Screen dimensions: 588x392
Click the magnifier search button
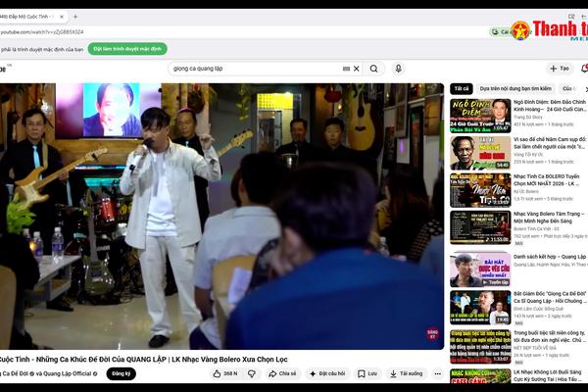[374, 69]
